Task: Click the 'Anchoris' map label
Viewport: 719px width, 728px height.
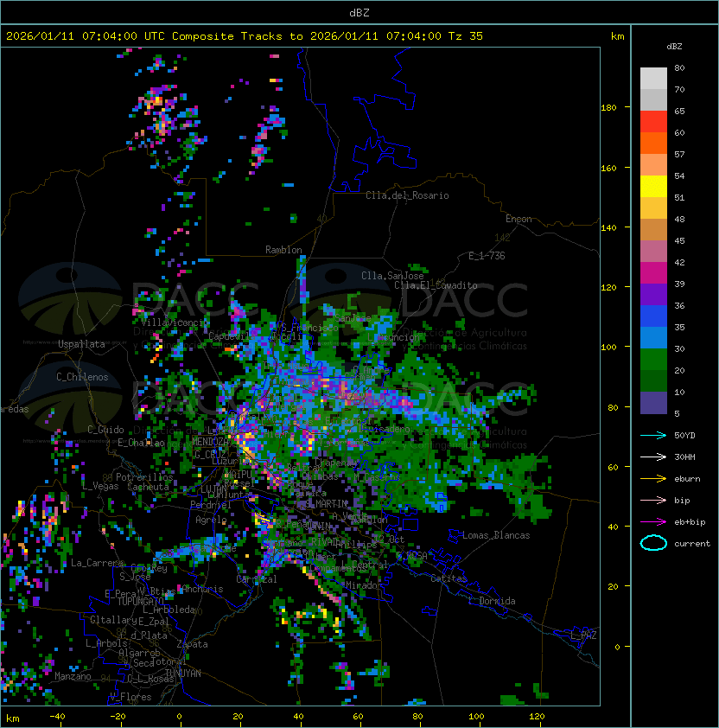Action: (202, 589)
